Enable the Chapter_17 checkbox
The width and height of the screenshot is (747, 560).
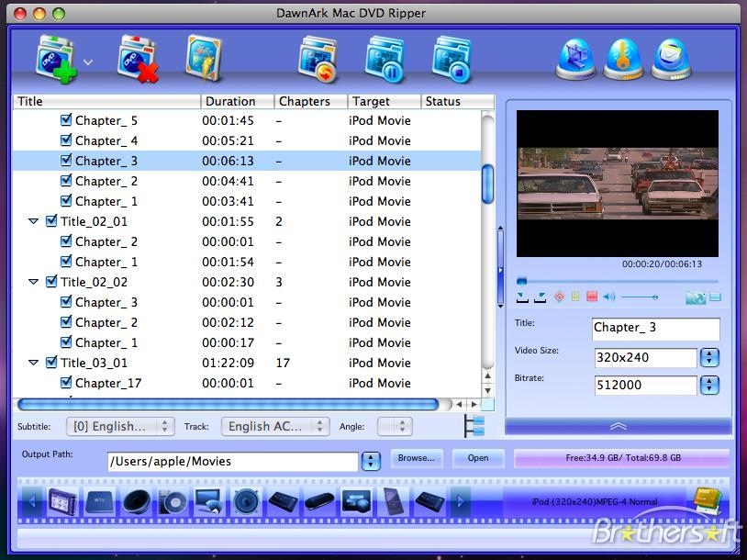[x=66, y=383]
